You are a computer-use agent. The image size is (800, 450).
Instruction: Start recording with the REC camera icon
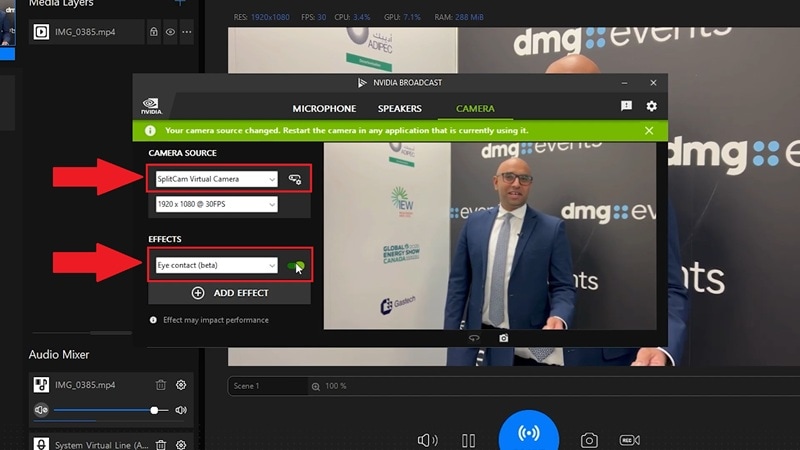pos(630,440)
